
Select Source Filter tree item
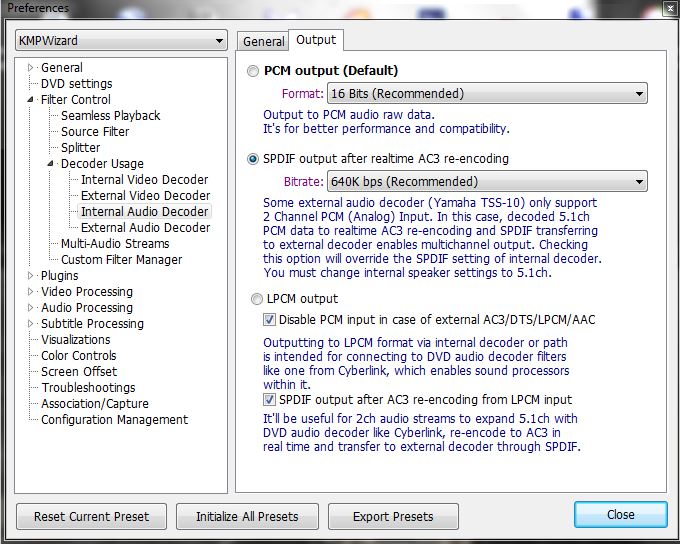pyautogui.click(x=95, y=132)
